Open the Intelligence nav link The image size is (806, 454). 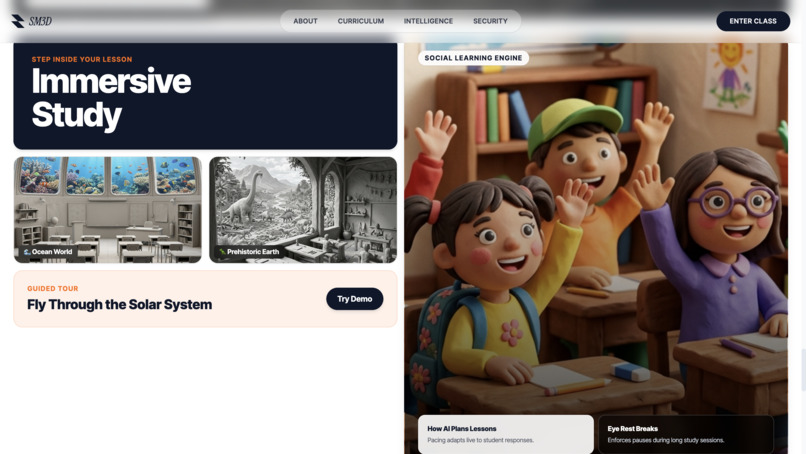pos(428,21)
